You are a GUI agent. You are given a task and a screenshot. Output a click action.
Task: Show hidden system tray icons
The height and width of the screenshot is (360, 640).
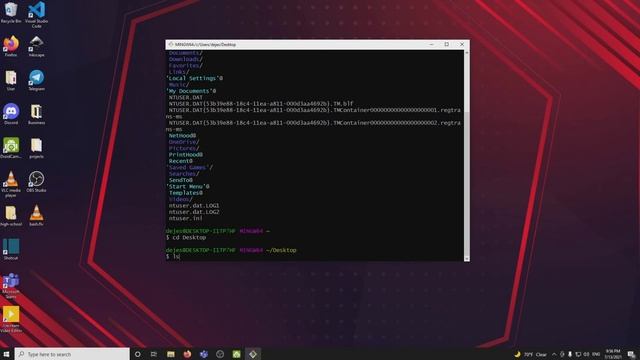click(x=554, y=354)
